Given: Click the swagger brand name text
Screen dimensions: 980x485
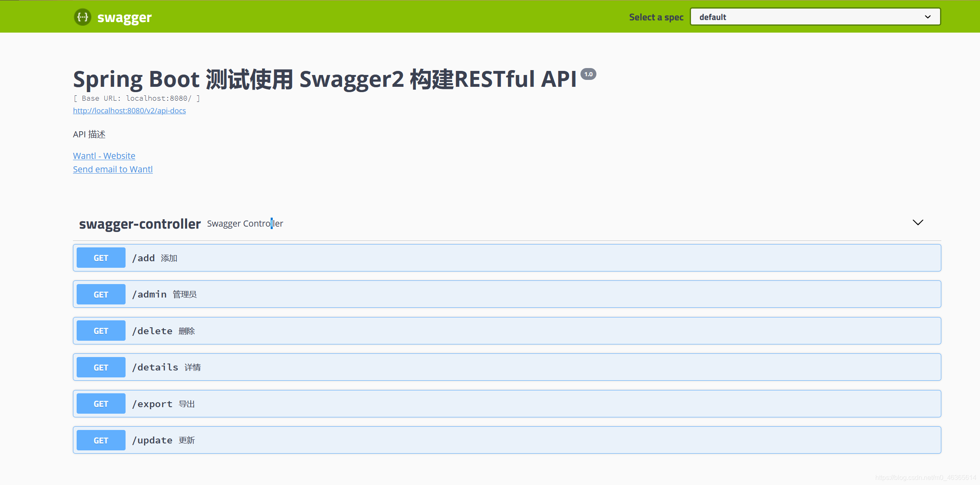Looking at the screenshot, I should 124,18.
